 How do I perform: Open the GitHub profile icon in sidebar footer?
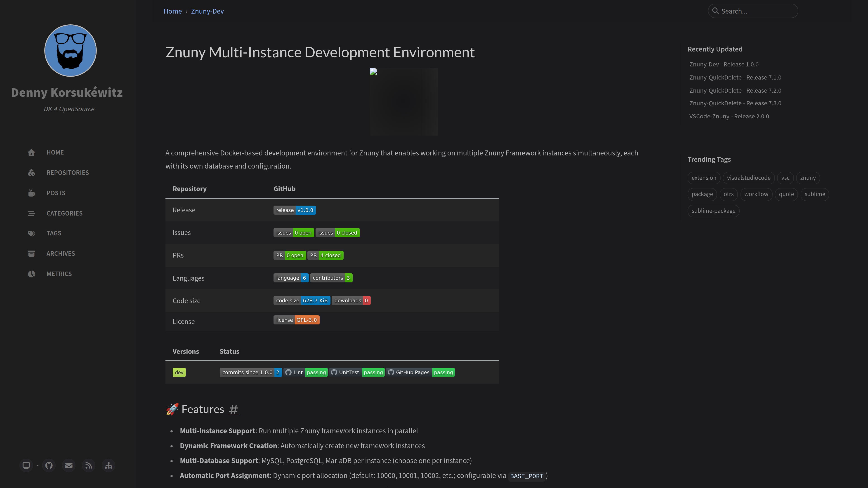coord(49,465)
